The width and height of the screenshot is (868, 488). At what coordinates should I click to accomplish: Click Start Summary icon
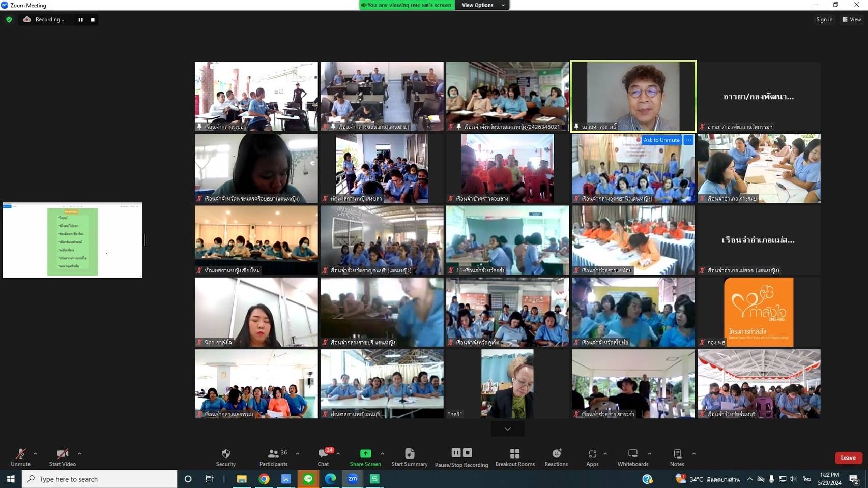point(409,454)
